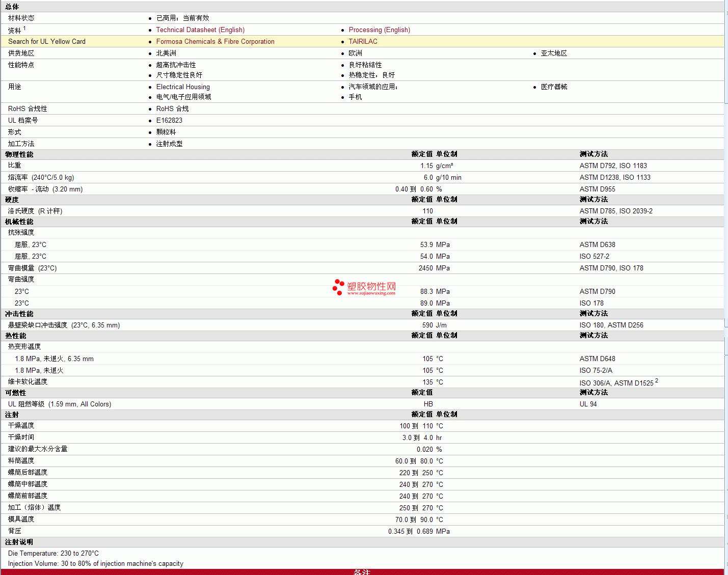Viewport: 728px width, 575px height.
Task: Click the 机械性能 section header
Action: coord(19,222)
